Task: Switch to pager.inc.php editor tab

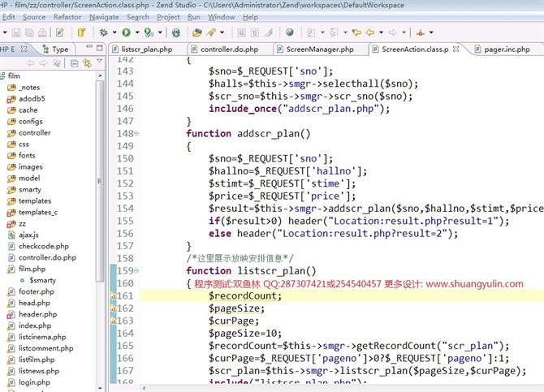Action: tap(507, 50)
